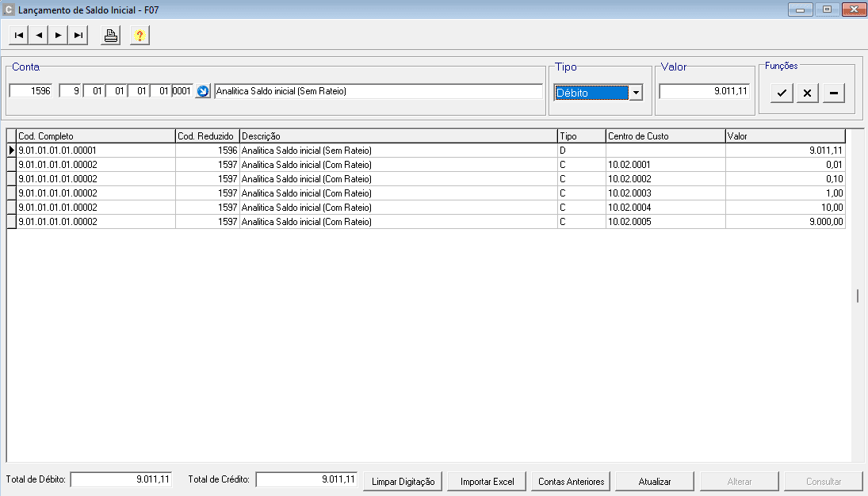
Task: Click reduced code field 1596
Action: coord(31,91)
